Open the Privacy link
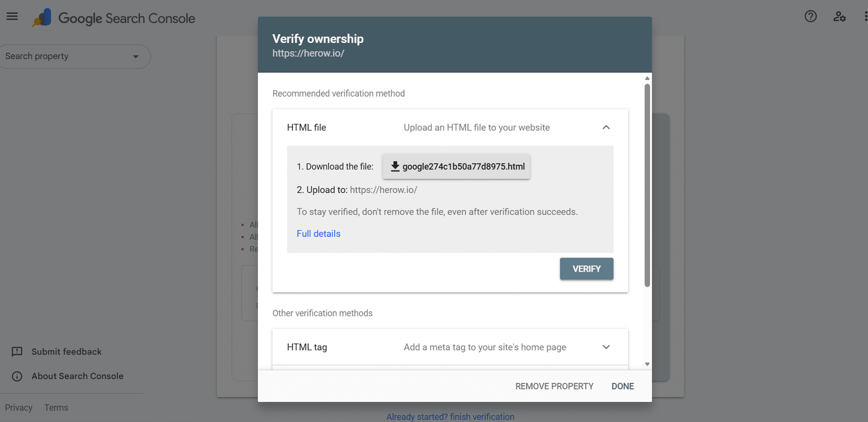868x422 pixels. click(19, 407)
